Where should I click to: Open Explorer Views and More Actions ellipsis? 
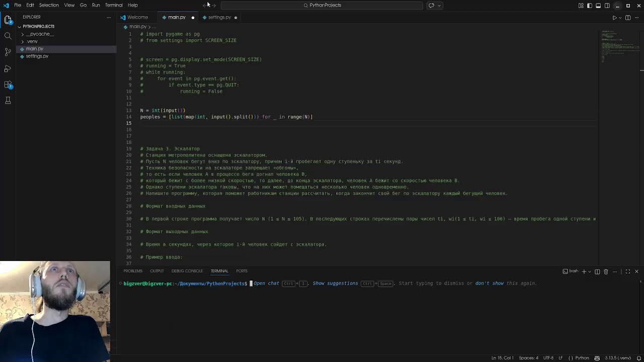(x=109, y=17)
